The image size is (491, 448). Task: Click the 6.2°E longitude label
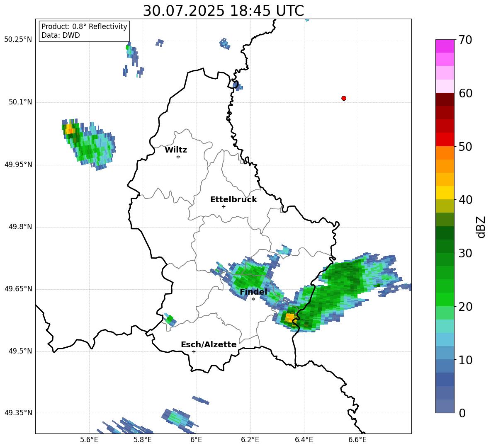250,440
